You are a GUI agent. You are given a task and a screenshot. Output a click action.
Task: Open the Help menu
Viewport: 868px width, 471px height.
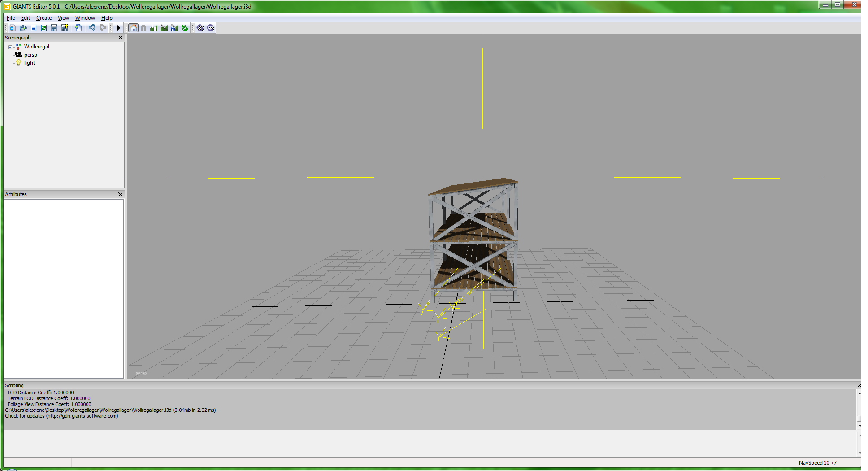click(x=107, y=18)
